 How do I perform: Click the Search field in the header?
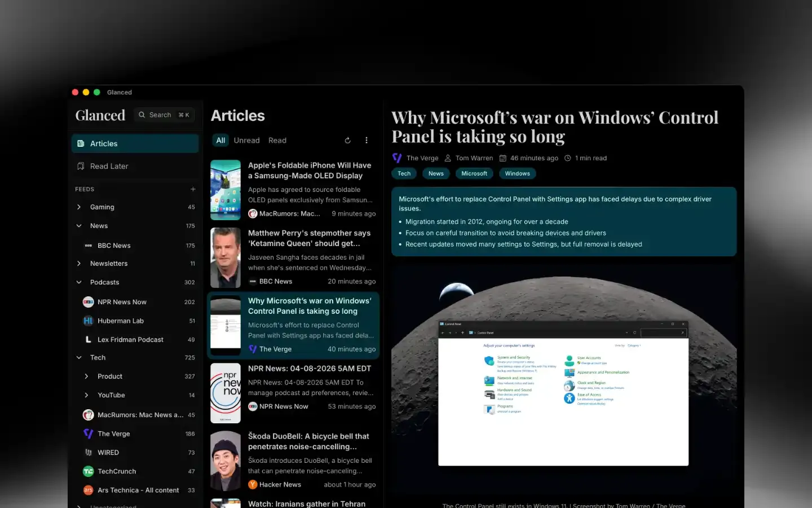click(x=164, y=115)
